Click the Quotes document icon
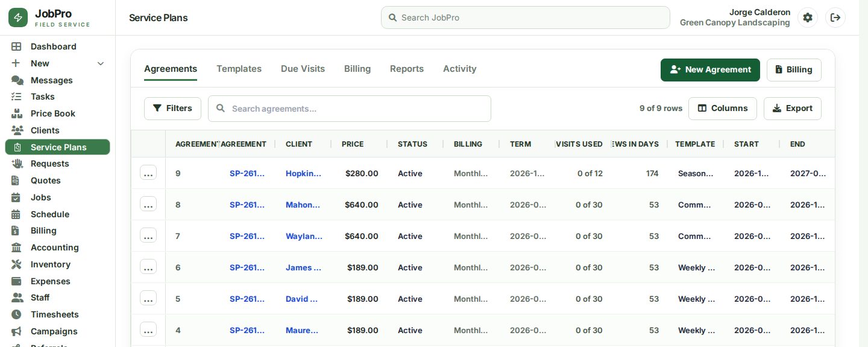This screenshot has height=347, width=868. pos(16,180)
